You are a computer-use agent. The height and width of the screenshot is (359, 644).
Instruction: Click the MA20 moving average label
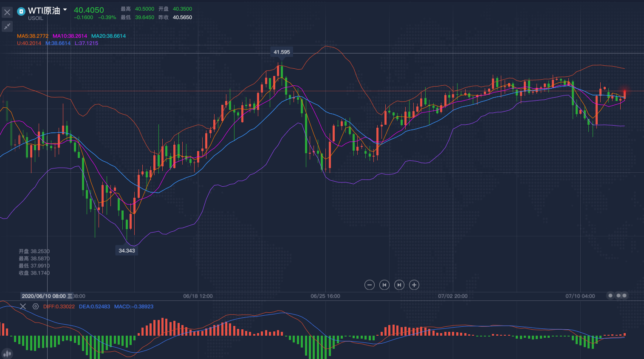108,36
